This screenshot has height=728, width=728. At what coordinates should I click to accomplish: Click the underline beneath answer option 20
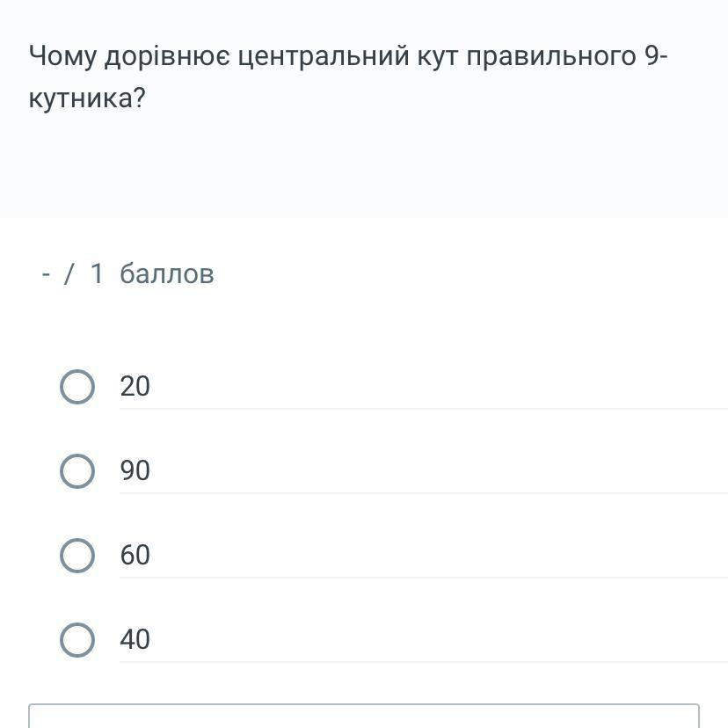(422, 409)
